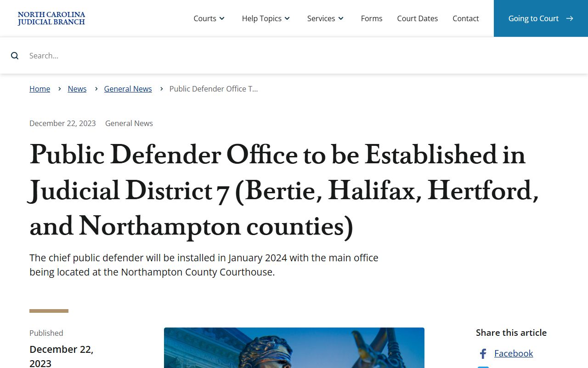Click the arrow in Going to Court

pyautogui.click(x=570, y=18)
